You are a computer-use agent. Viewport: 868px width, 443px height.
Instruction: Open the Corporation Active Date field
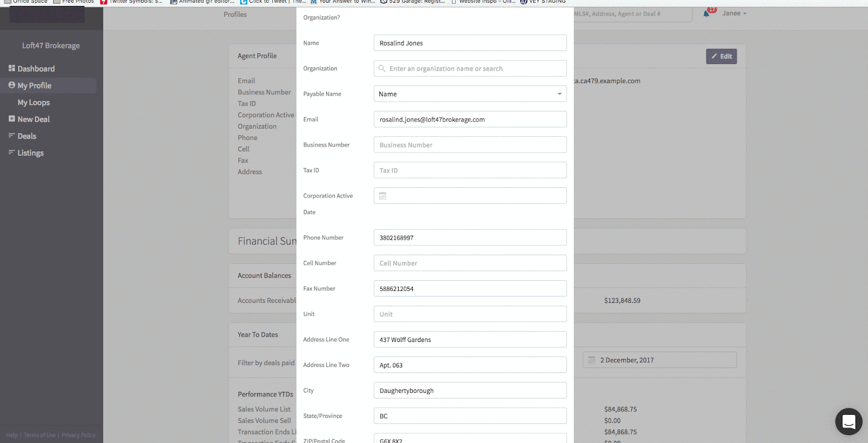(x=470, y=196)
